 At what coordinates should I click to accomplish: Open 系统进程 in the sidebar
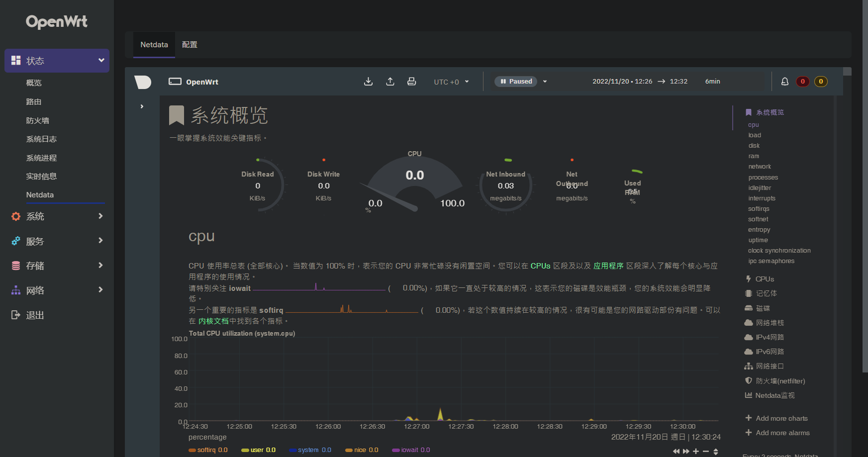click(x=41, y=158)
